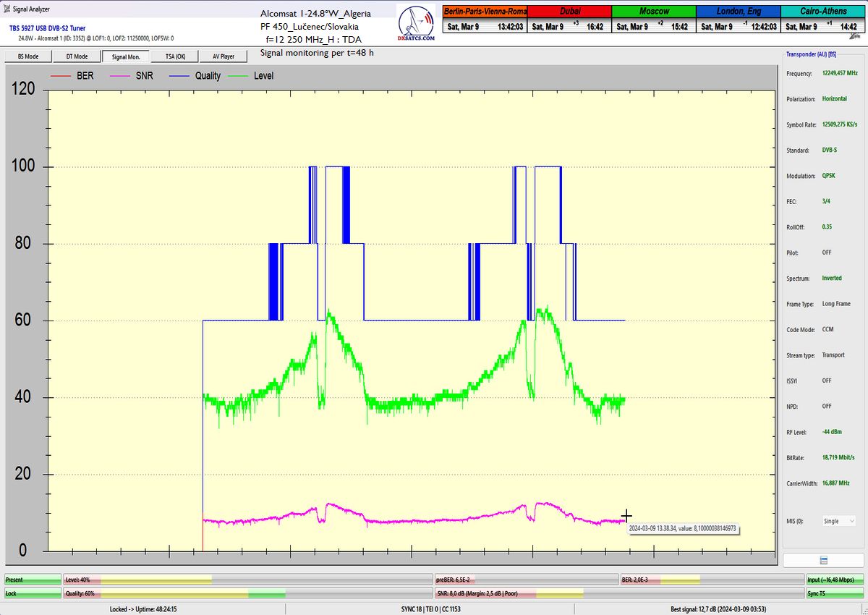Click the Dubai world clock panel
The height and width of the screenshot is (615, 868).
(x=569, y=19)
